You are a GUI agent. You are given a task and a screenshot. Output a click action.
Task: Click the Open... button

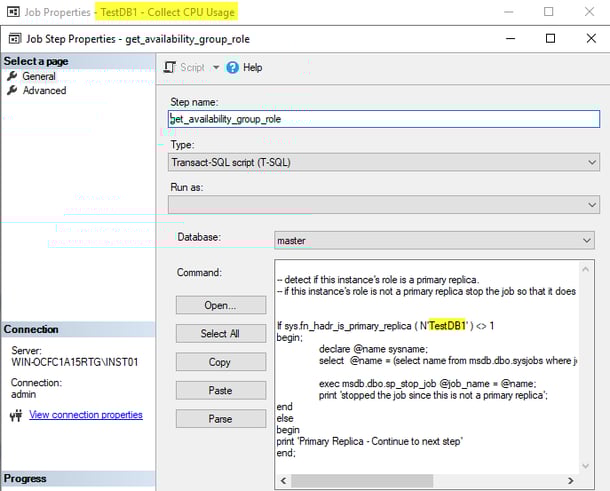pos(220,305)
